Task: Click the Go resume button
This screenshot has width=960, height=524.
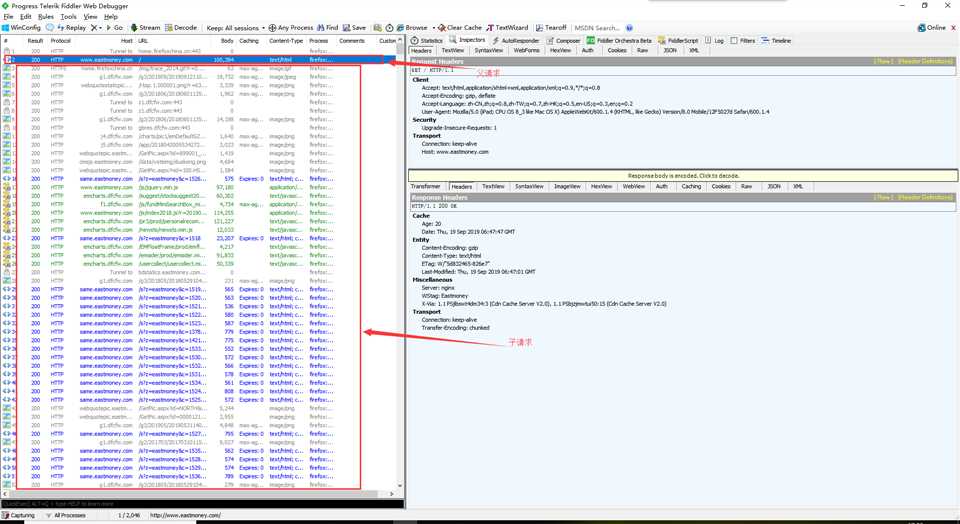Action: pyautogui.click(x=114, y=28)
